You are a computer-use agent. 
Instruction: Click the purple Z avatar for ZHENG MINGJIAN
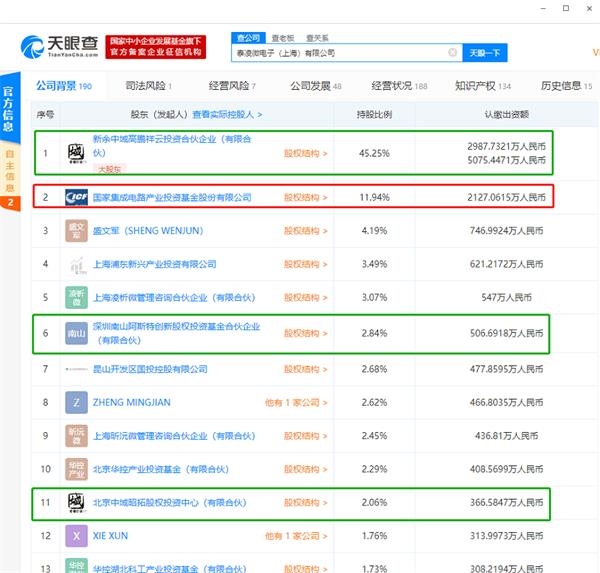[x=77, y=403]
